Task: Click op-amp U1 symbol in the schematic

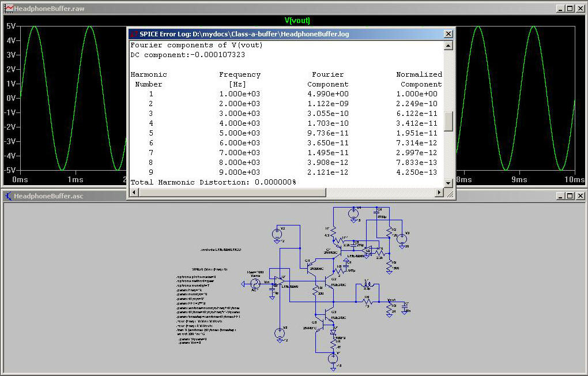Action: 280,281
